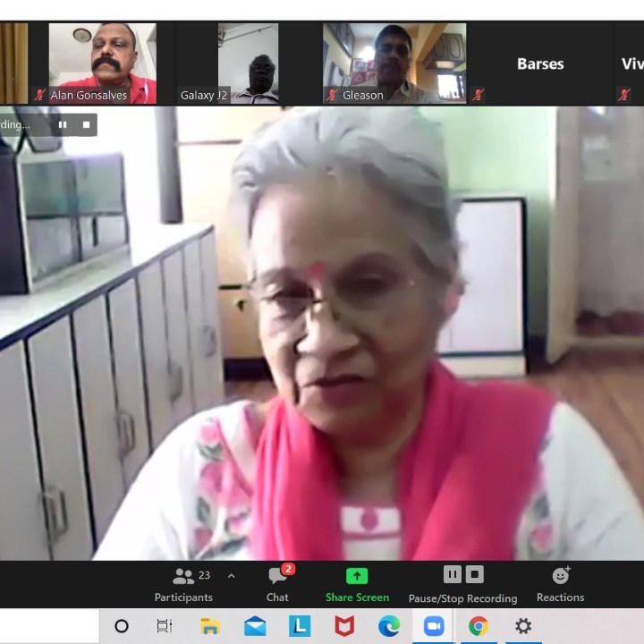The width and height of the screenshot is (644, 644).
Task: Select Alan Gonsalves video thumbnail
Action: 102,63
